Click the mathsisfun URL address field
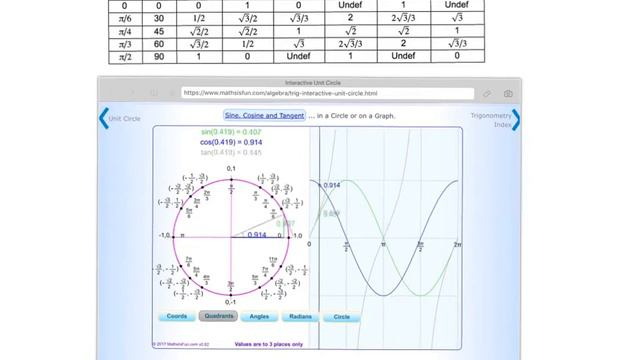Screen dimensions: 640x360 [328, 93]
